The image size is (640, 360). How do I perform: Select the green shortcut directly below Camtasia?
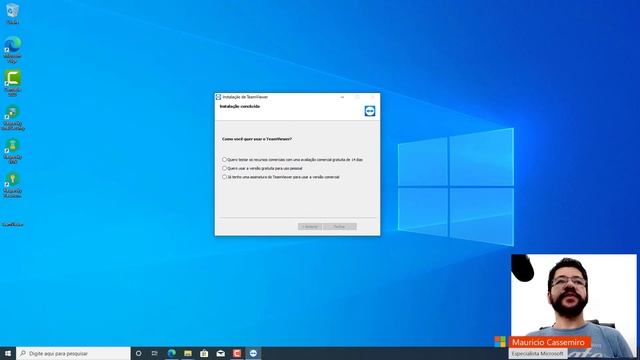[x=13, y=117]
